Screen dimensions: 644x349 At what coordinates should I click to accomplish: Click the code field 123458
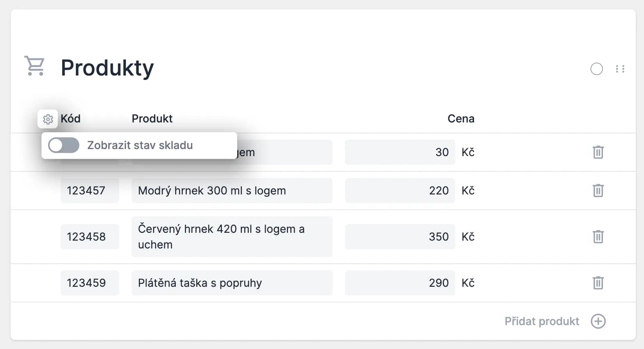(89, 237)
